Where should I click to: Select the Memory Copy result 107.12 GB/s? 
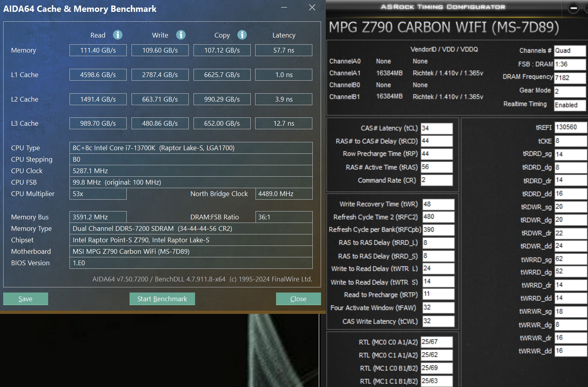(x=222, y=50)
